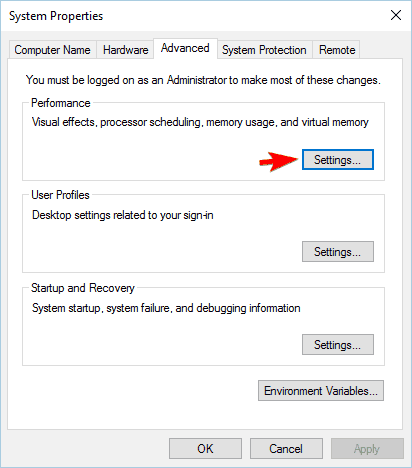The image size is (412, 468).
Task: Click the greyed-out Apply button
Action: click(367, 448)
